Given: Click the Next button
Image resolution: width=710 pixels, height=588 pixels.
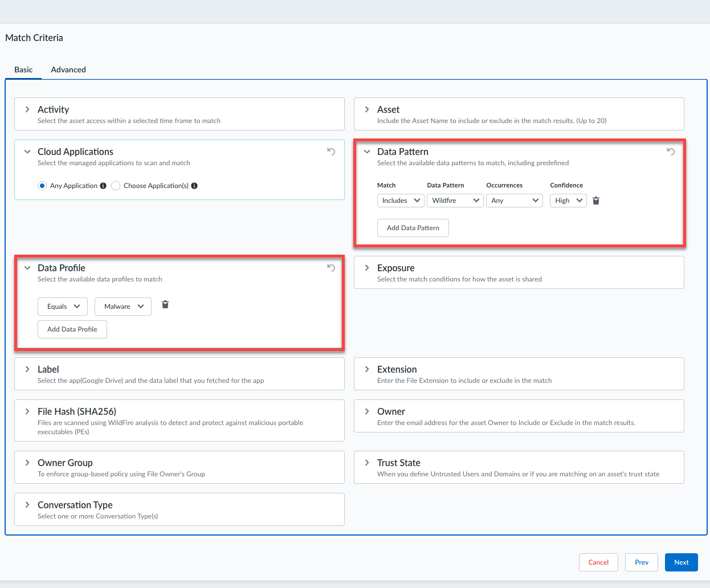Looking at the screenshot, I should pos(681,562).
